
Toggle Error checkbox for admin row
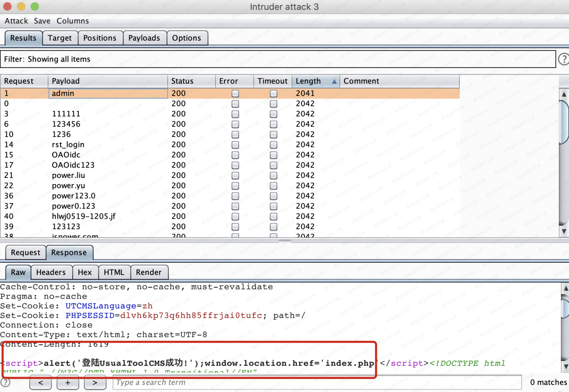pyautogui.click(x=235, y=94)
